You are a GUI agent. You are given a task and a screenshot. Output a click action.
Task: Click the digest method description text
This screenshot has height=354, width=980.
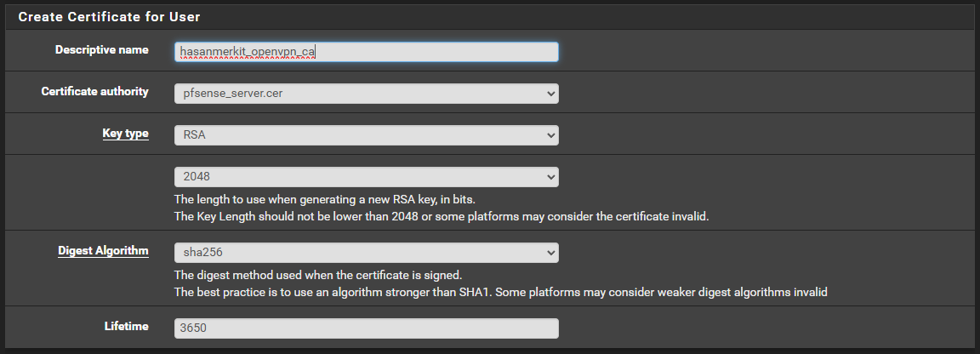click(x=318, y=275)
